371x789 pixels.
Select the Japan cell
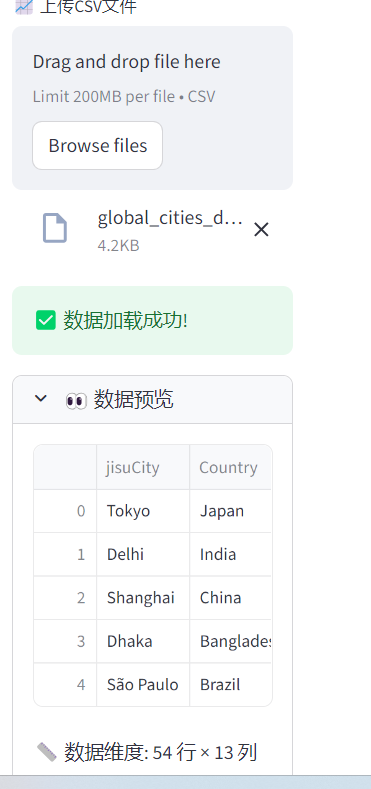point(231,511)
